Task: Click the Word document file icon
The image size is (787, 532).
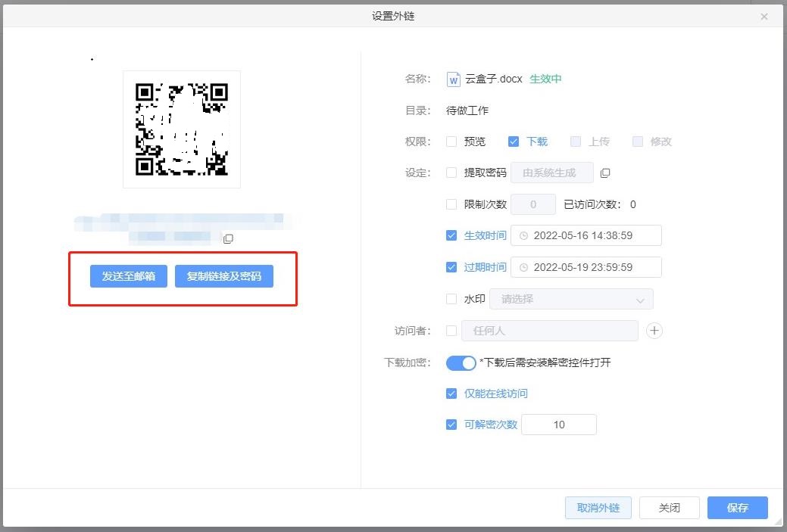Action: [453, 79]
